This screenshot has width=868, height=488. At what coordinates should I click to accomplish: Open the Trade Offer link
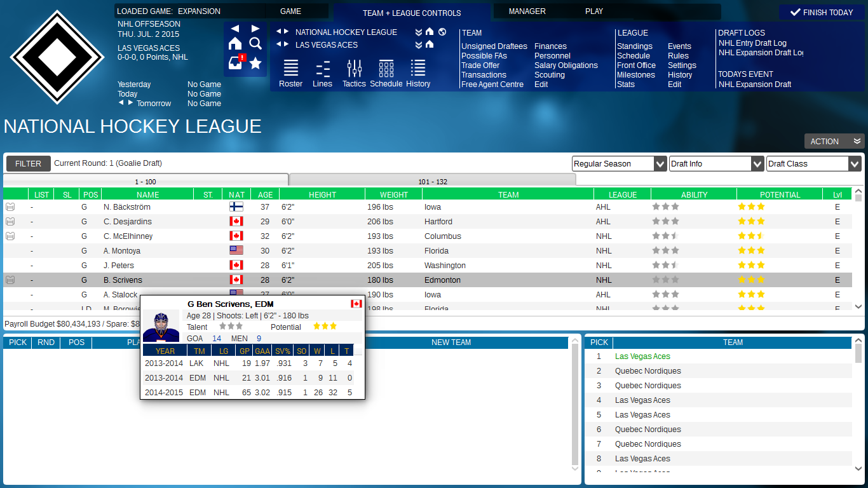pyautogui.click(x=480, y=65)
